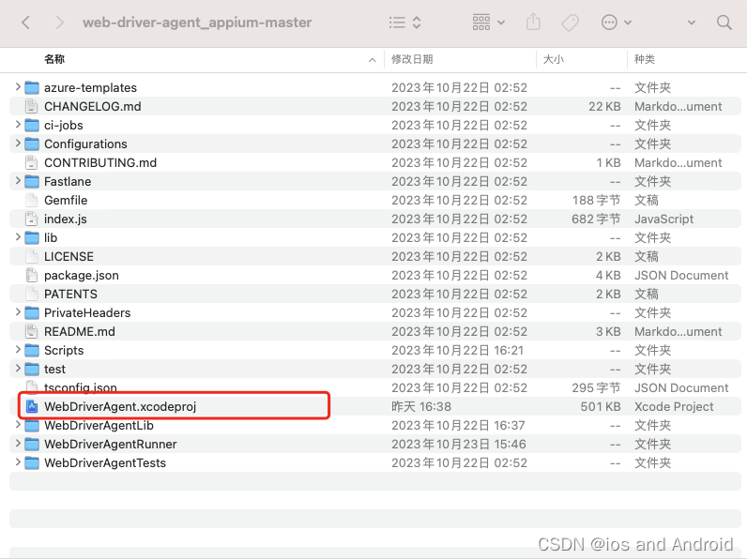Viewport: 747px width, 560px height.
Task: Open the group-by grid dropdown
Action: (x=488, y=23)
